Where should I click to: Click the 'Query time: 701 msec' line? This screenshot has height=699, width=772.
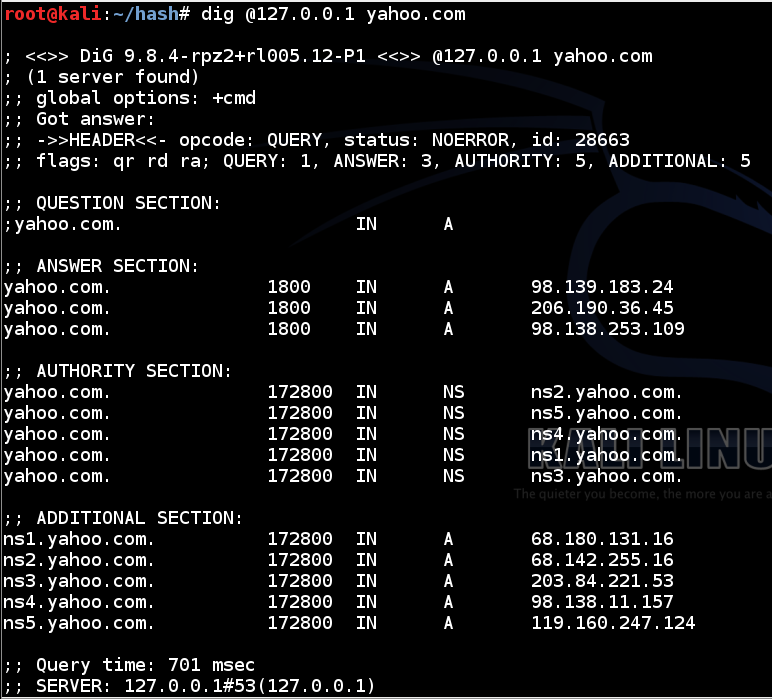129,666
